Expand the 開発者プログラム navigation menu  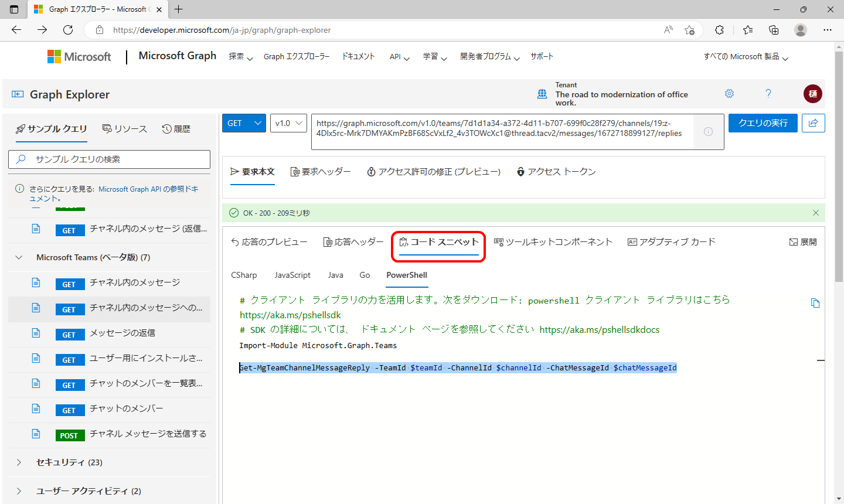[490, 57]
